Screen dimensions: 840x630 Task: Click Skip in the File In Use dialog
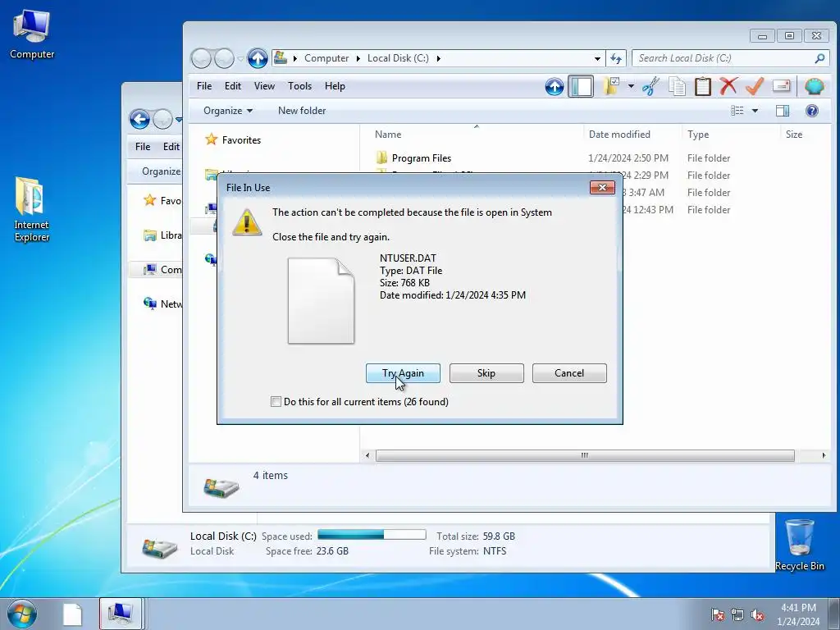tap(486, 373)
